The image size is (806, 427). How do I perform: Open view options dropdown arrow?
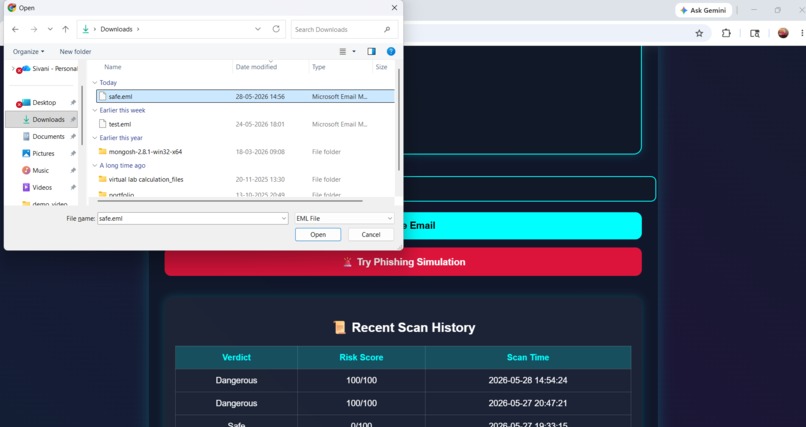[x=354, y=51]
